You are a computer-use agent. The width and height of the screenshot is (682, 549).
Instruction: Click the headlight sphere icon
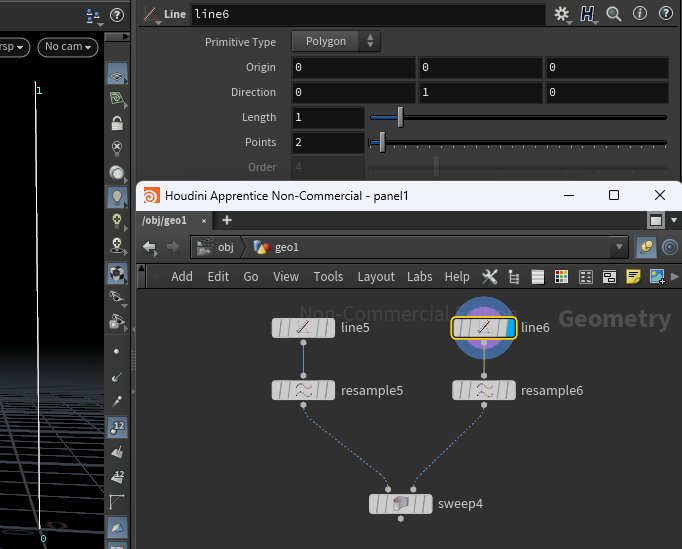click(117, 173)
